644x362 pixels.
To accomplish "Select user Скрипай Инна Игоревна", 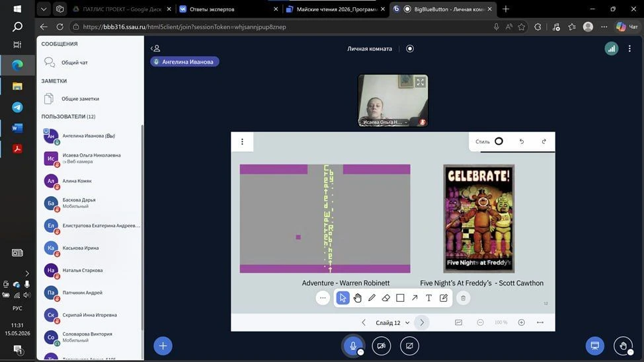I will coord(91,315).
